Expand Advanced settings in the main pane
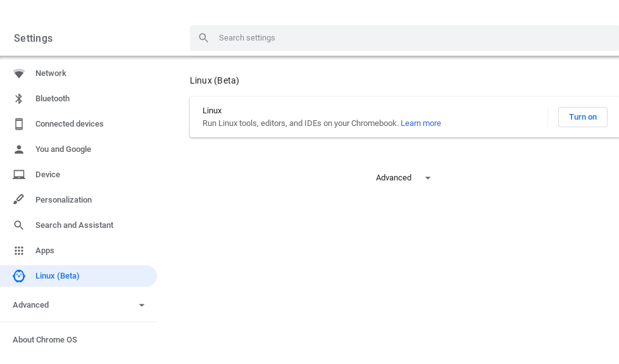The image size is (619, 364). coord(403,178)
